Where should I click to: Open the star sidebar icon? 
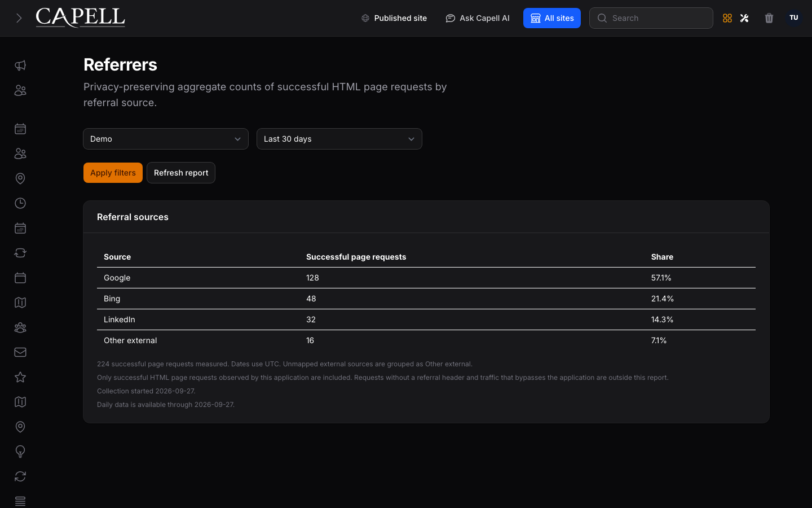(x=20, y=377)
